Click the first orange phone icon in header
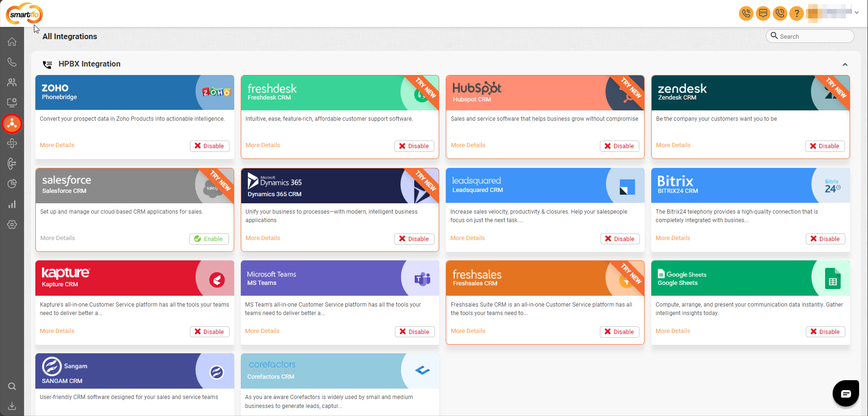Image resolution: width=868 pixels, height=416 pixels. 746,13
